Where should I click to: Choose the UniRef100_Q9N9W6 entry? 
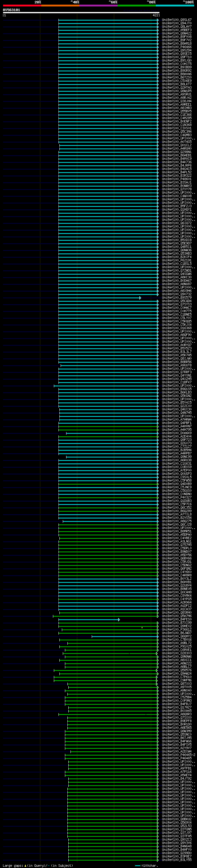(x=177, y=656)
